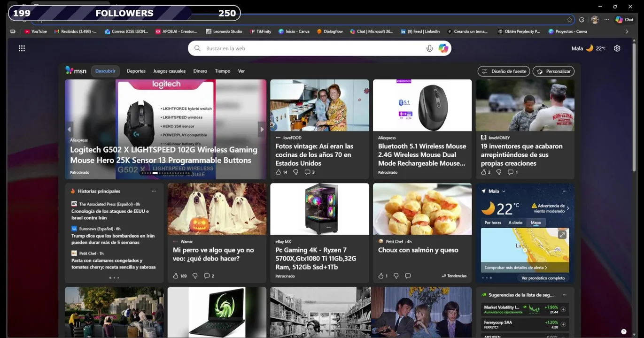Click the Tendencias label on Choux card

[454, 276]
